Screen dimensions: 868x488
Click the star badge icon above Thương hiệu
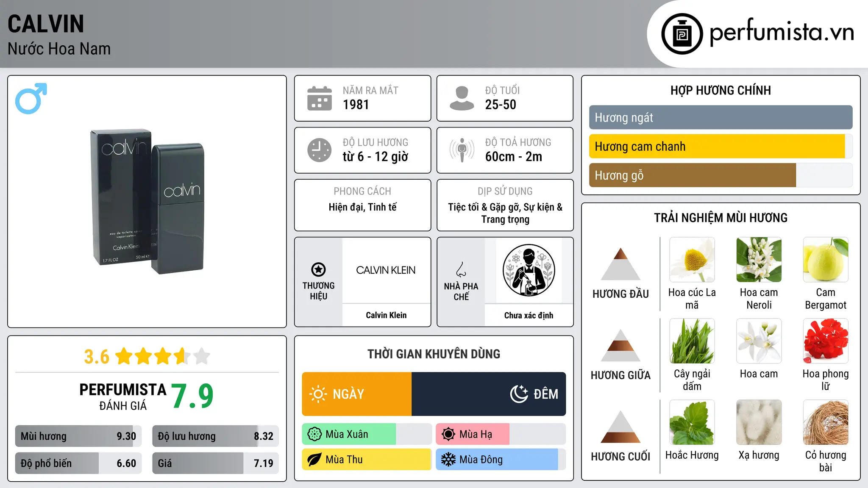[x=318, y=269]
